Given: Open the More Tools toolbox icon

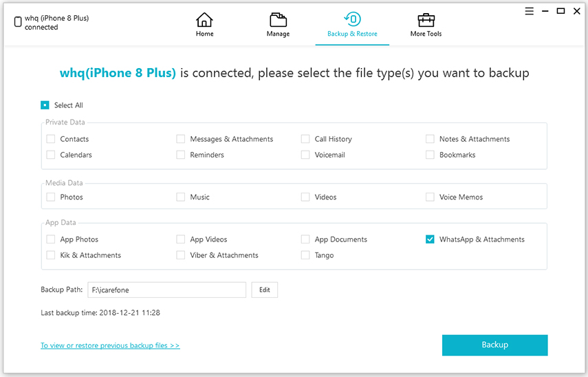Looking at the screenshot, I should click(426, 20).
